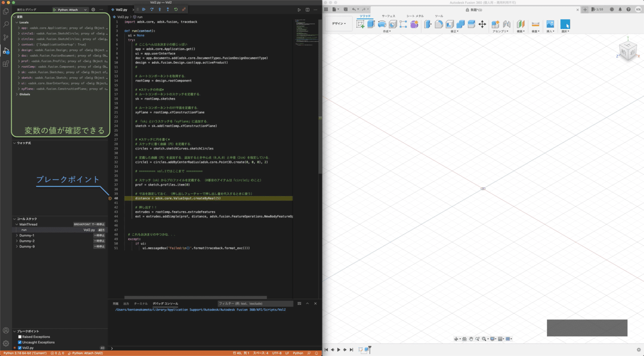The image size is (644, 356).
Task: Switch to the 問題 panel tab in VS Code
Action: (115, 303)
